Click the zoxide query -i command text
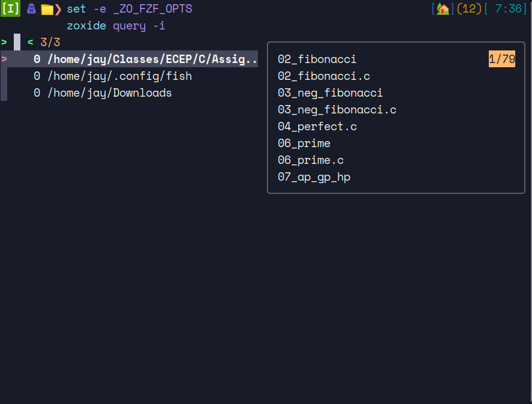Viewport: 532px width, 404px height. click(115, 25)
